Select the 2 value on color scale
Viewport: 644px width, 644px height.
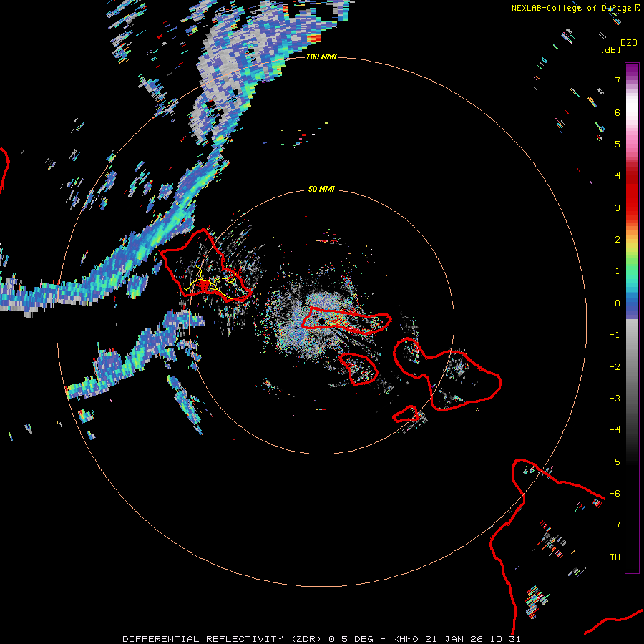tap(618, 240)
